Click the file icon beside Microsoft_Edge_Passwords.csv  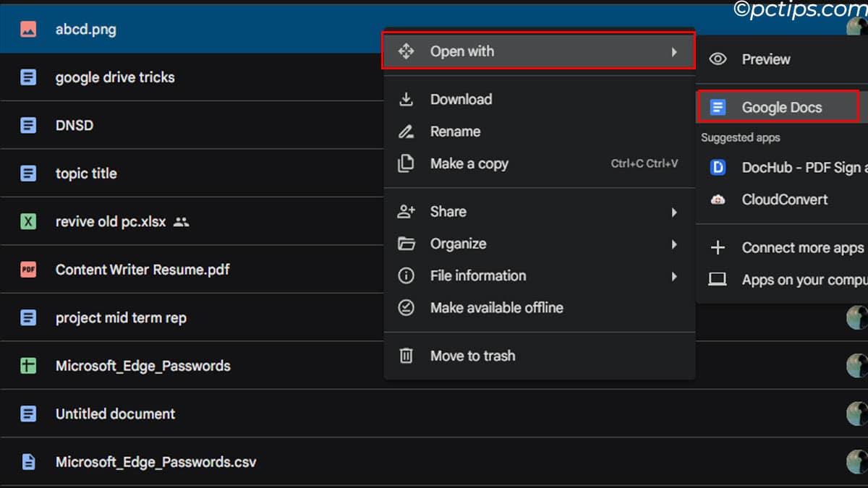(28, 461)
